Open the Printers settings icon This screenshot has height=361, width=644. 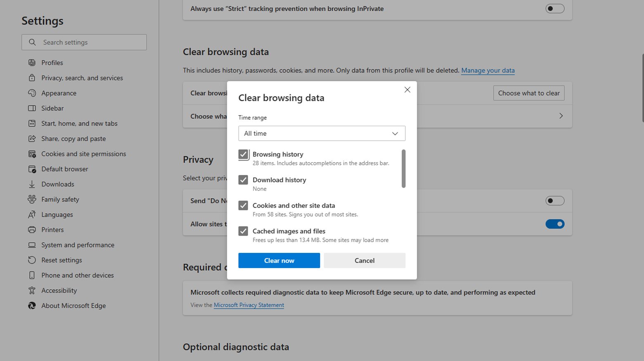(32, 229)
